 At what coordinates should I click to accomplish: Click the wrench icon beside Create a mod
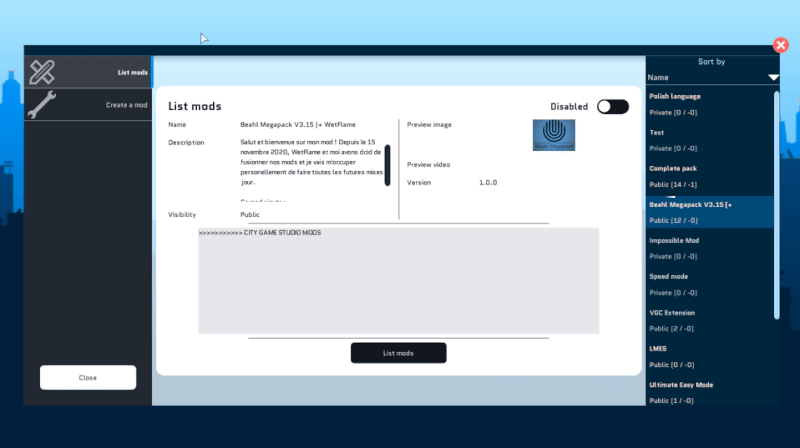pos(42,105)
